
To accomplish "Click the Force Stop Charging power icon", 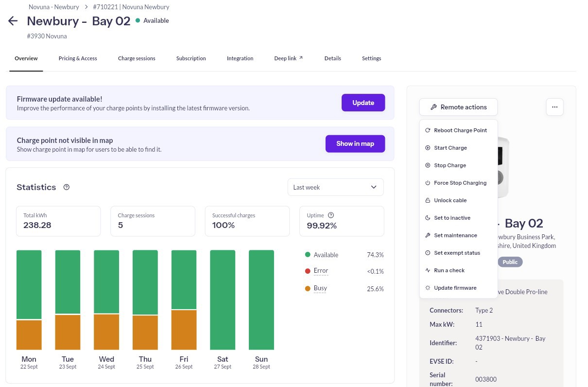I will [428, 183].
